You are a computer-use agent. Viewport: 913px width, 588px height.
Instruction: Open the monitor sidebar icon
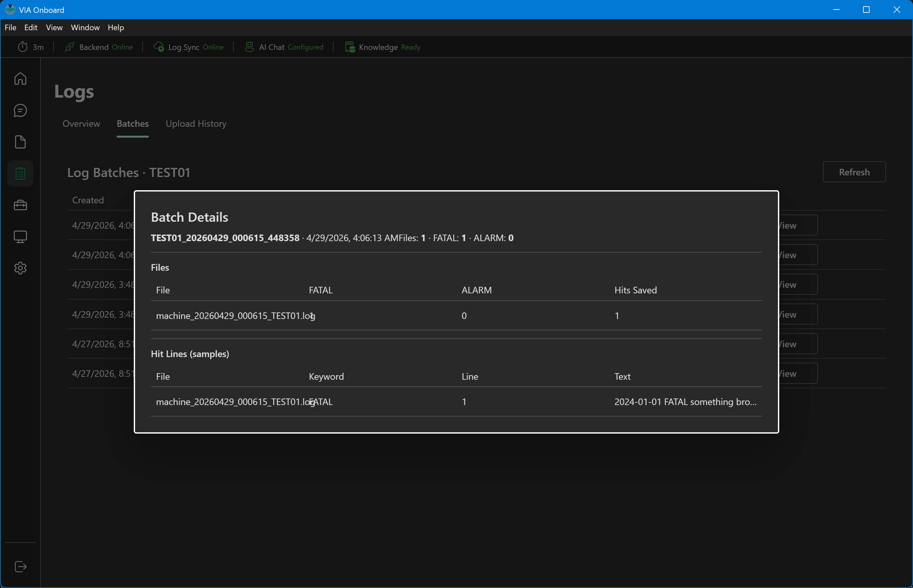point(20,237)
